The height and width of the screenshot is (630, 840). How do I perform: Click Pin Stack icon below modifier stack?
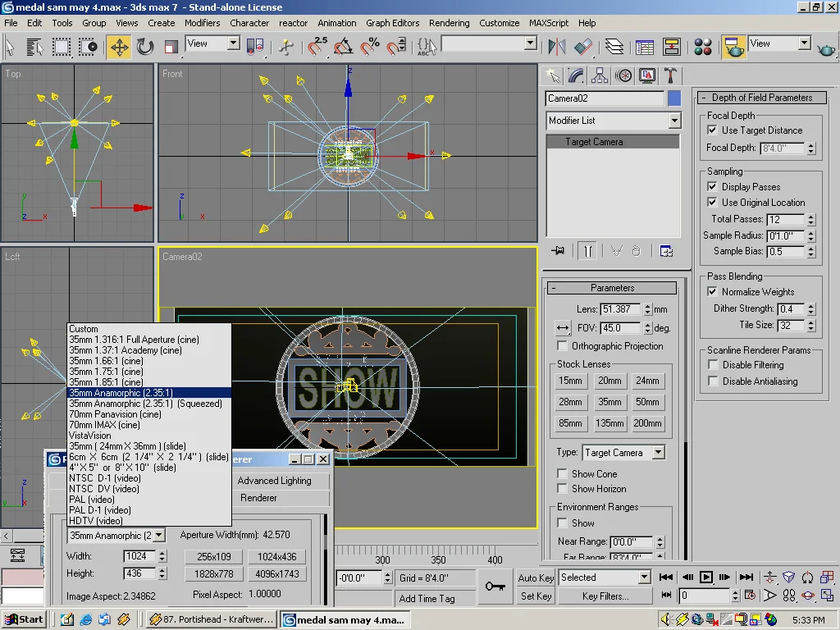[x=558, y=251]
